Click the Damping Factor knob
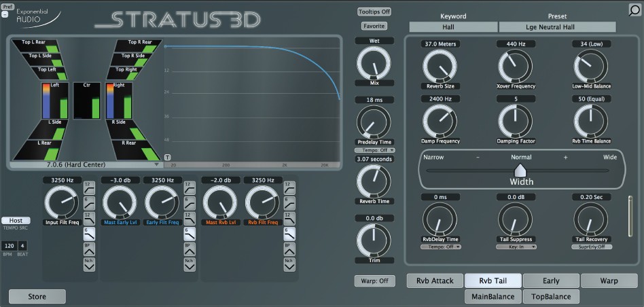Screen dimensions: 644x307 [516, 121]
